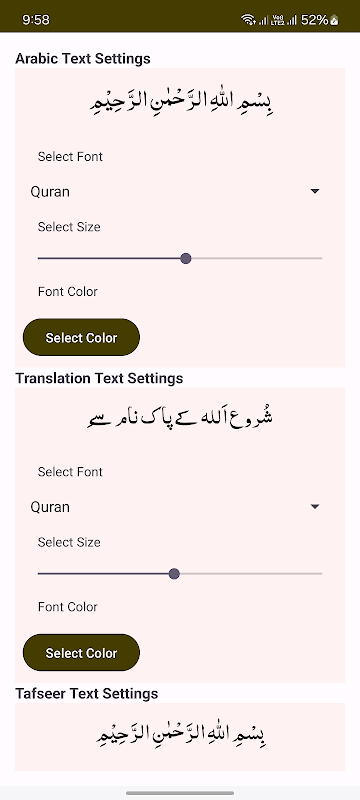The height and width of the screenshot is (800, 360).
Task: Select the Arabic font value Quran
Action: [x=50, y=192]
